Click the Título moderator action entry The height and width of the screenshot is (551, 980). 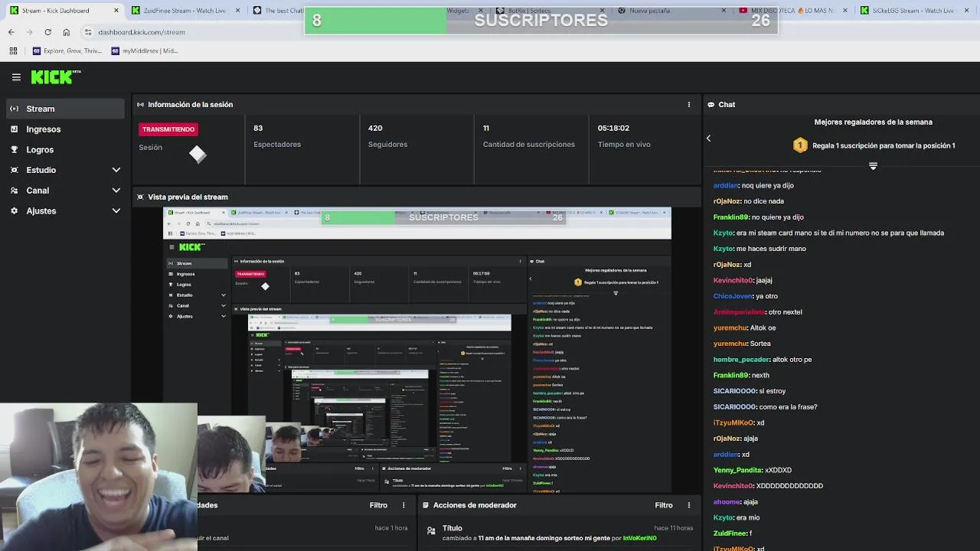coord(559,533)
